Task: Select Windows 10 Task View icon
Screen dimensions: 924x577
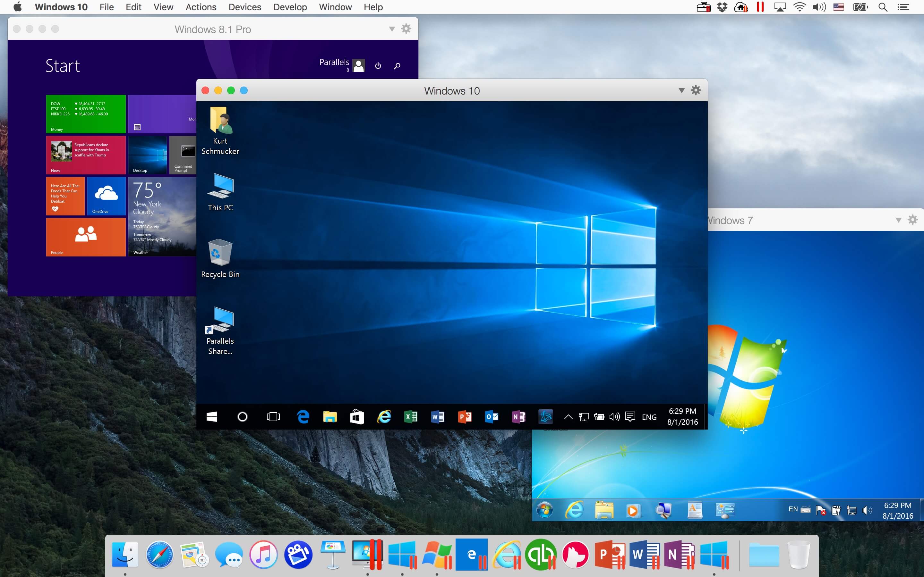Action: click(x=273, y=416)
